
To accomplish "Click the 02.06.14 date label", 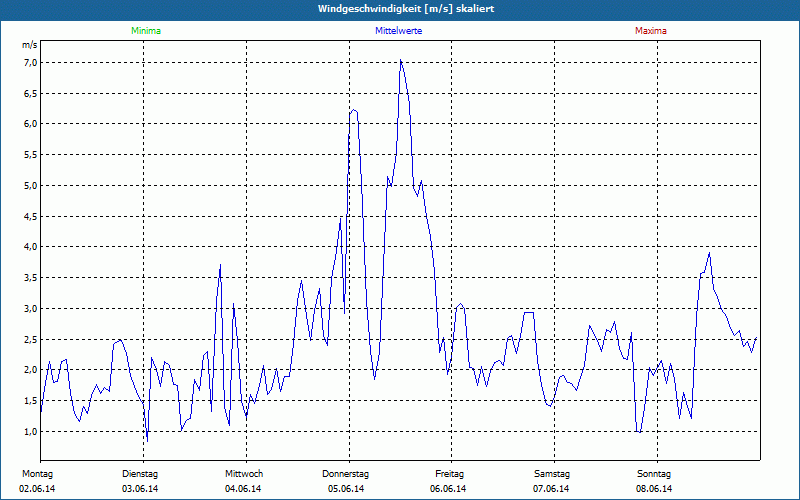I will coord(37,489).
